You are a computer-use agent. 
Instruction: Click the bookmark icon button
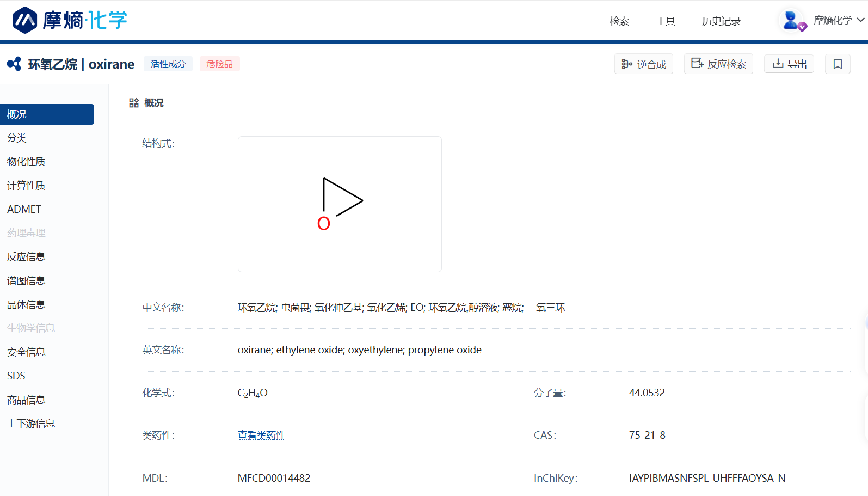click(838, 64)
